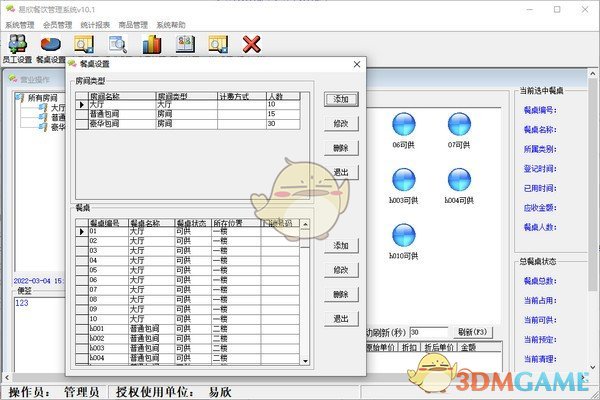Click the 餐桌编号 column header
600x400 pixels.
(108, 223)
